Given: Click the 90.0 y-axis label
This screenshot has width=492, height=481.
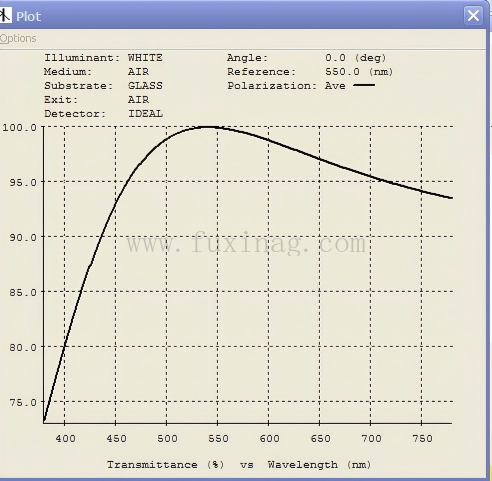Looking at the screenshot, I should [x=23, y=237].
